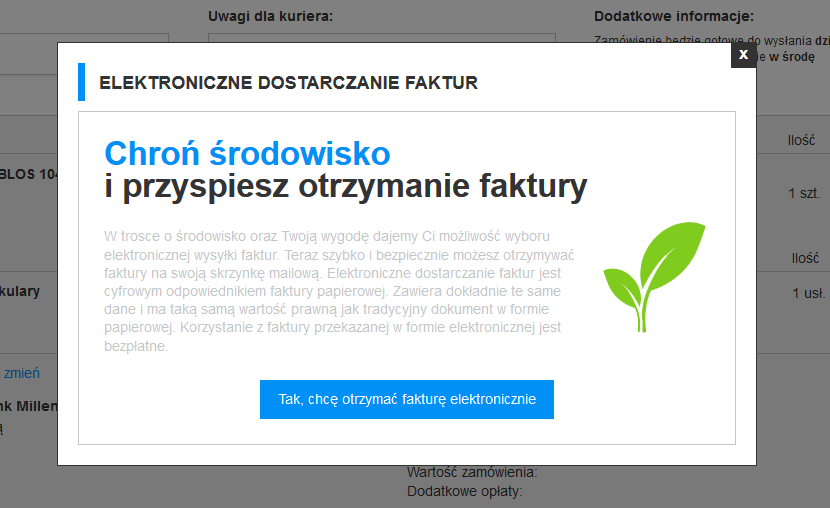Click 'i przyspiesz otrzymanie faktury' headline
The height and width of the screenshot is (508, 830).
click(x=345, y=186)
